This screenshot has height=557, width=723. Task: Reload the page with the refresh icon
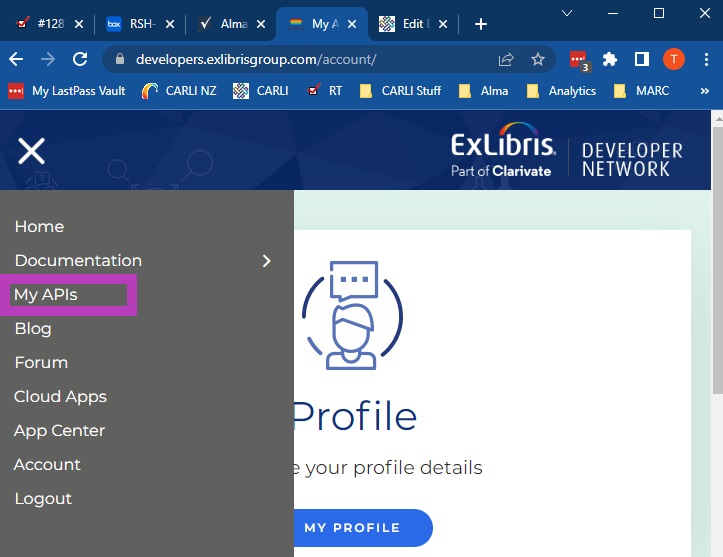tap(80, 59)
